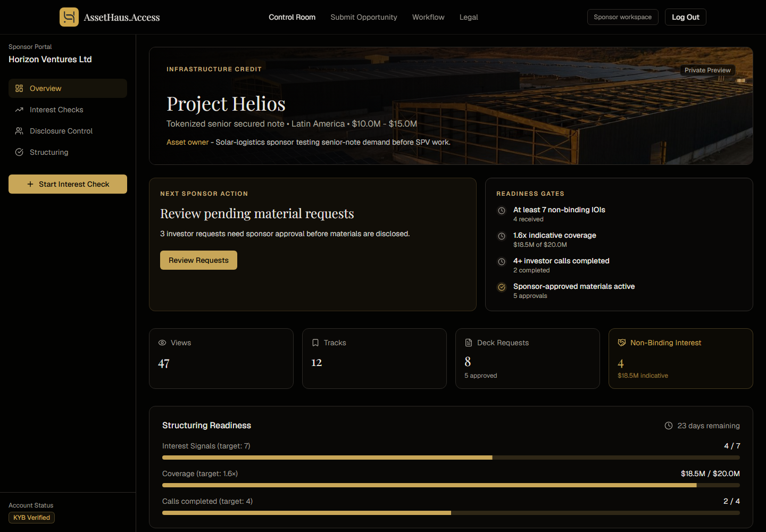This screenshot has width=766, height=532.
Task: Click the Interest Signals progress bar
Action: (451, 458)
